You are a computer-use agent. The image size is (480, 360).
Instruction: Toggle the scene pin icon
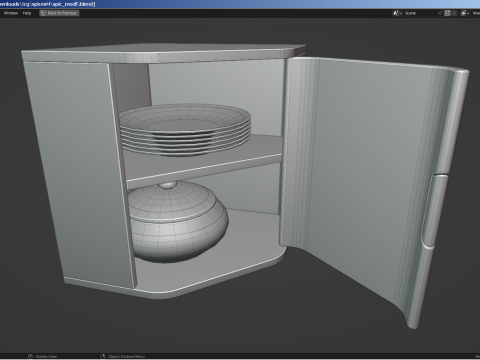click(440, 13)
